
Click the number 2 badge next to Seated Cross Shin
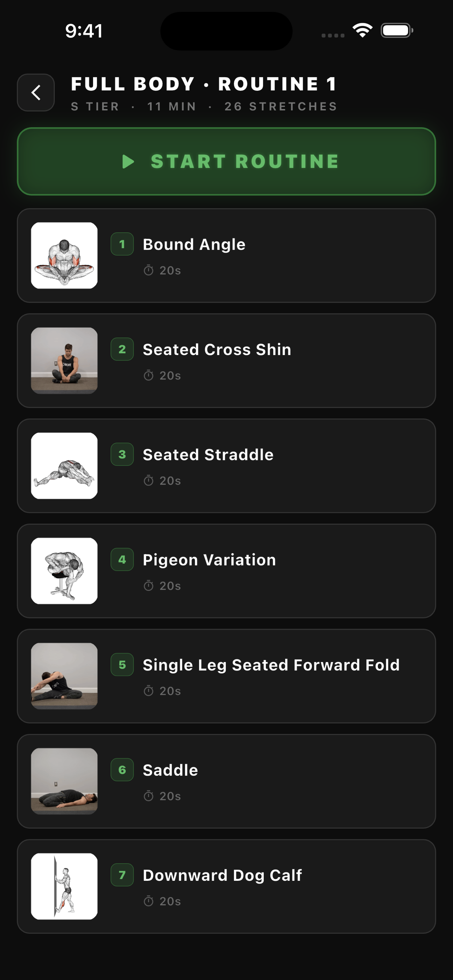[122, 349]
